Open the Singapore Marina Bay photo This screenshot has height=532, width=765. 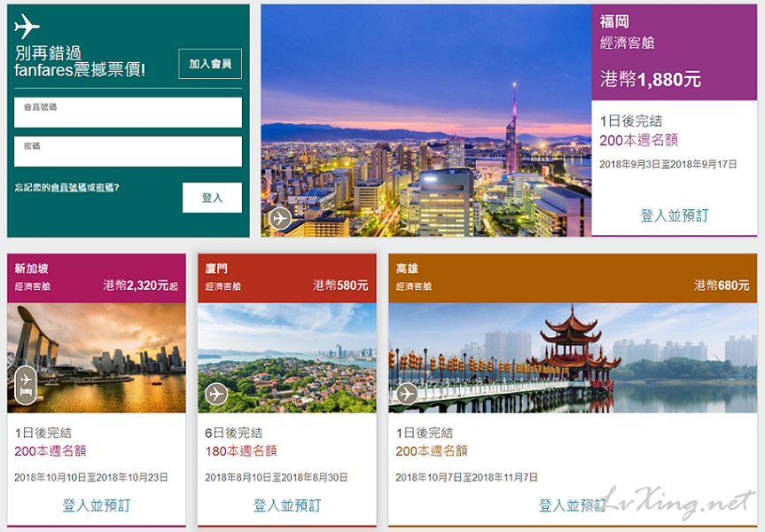tap(97, 357)
